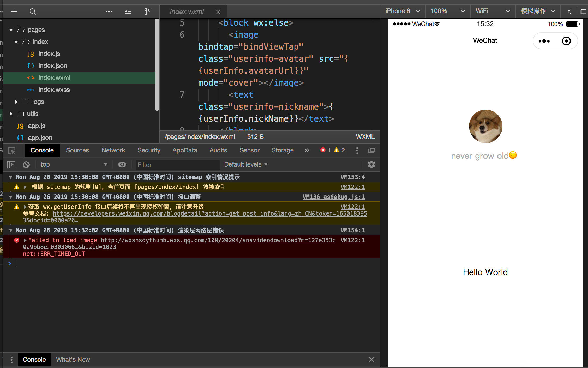
Task: Expand the logs folder
Action: 16,102
